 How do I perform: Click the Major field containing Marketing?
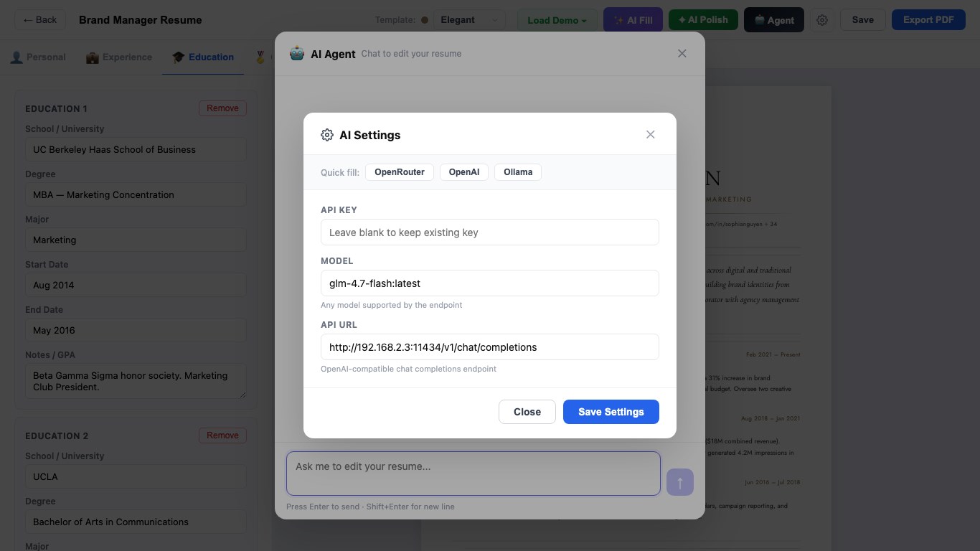coord(136,240)
